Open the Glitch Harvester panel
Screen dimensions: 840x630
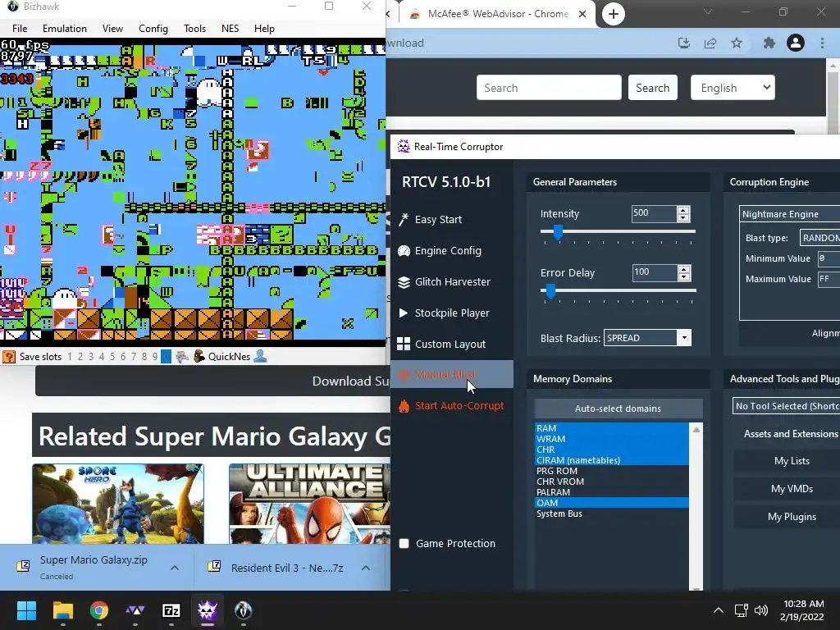[445, 282]
